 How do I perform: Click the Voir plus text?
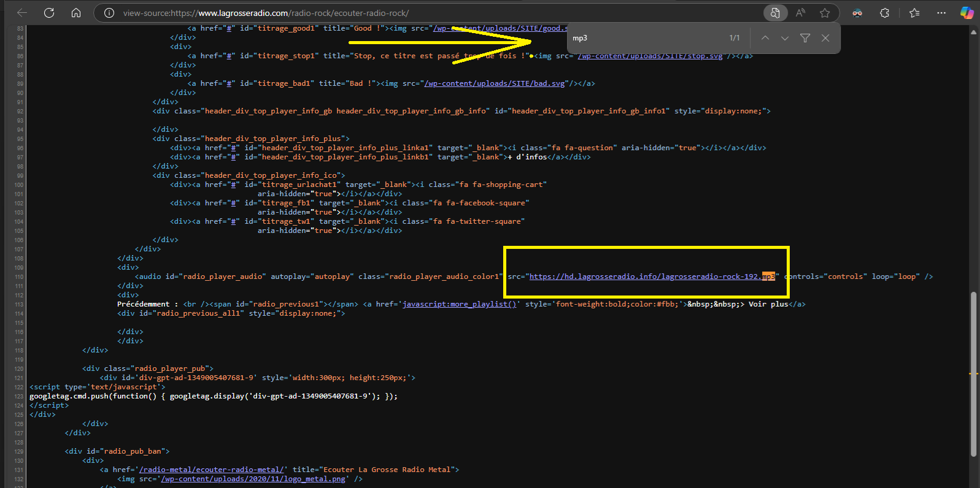[x=768, y=304]
